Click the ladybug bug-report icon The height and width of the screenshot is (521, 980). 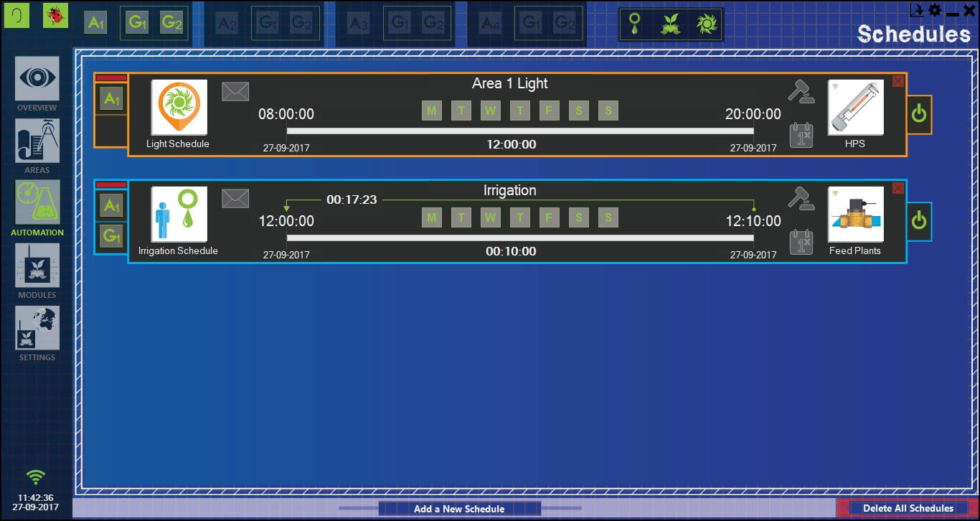tap(55, 15)
